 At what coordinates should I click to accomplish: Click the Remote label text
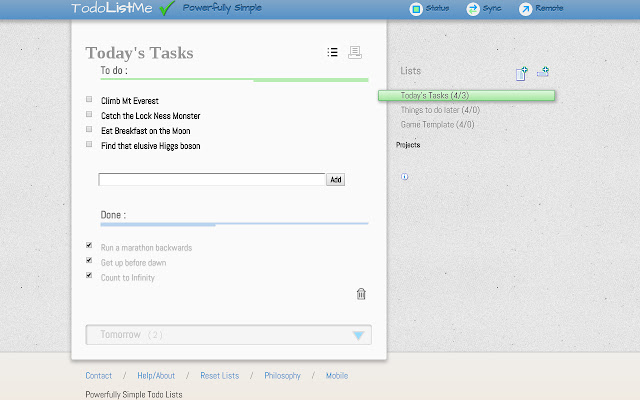pos(549,8)
